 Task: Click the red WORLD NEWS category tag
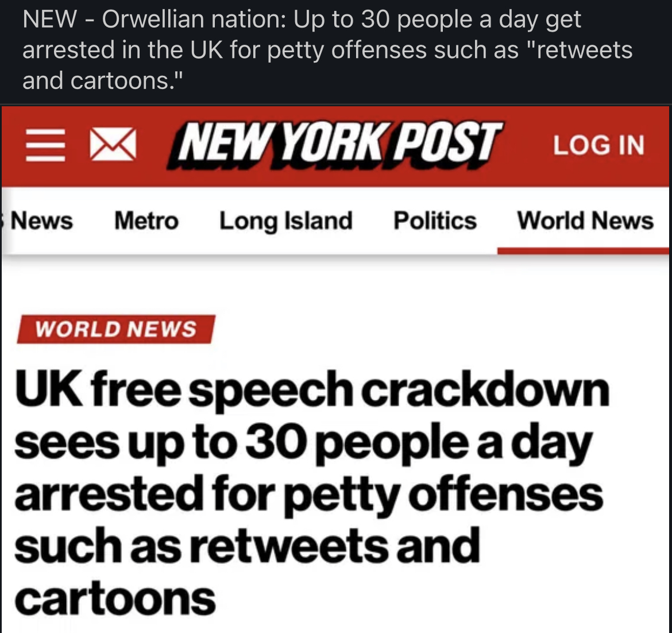coord(115,329)
